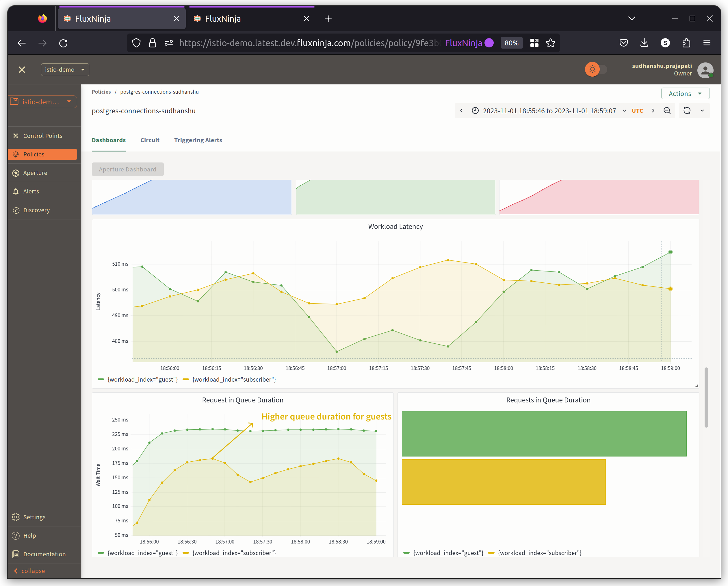Close the second FluxNinja tab
Image resolution: width=728 pixels, height=586 pixels.
306,19
